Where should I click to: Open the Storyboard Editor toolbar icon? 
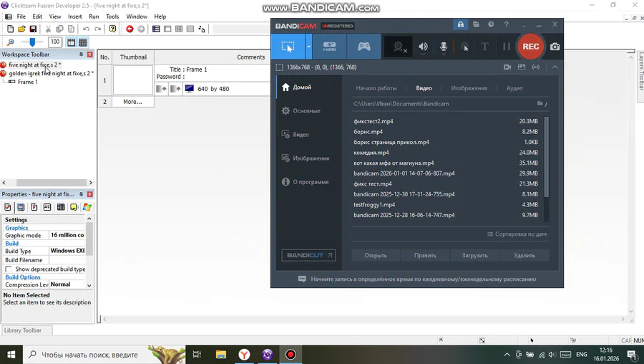point(156,29)
